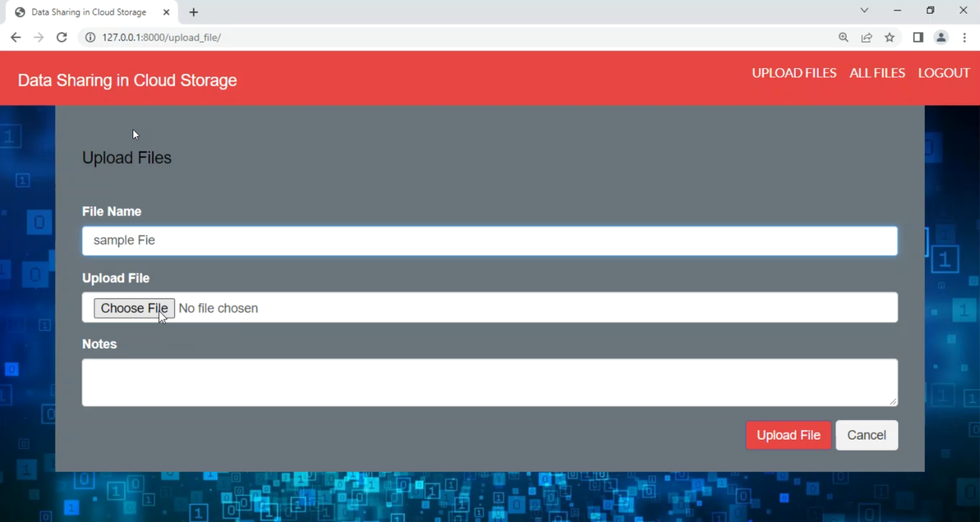View site information icon beside URL
980x522 pixels.
pyautogui.click(x=91, y=37)
